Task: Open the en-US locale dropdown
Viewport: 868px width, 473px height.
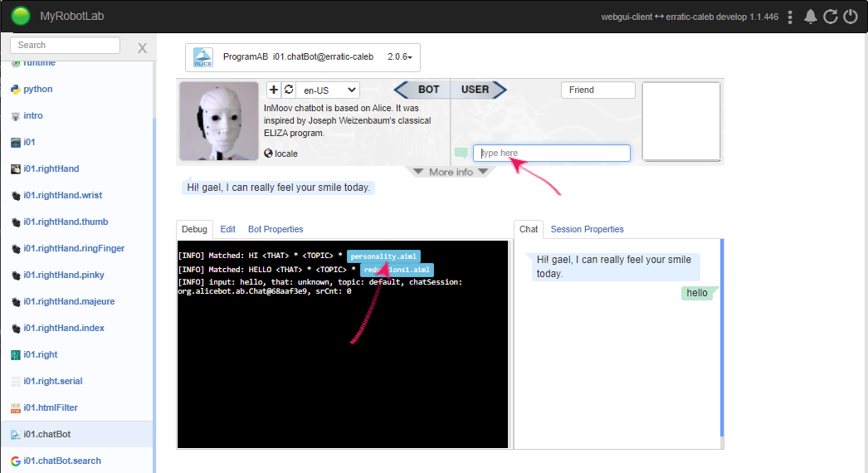Action: [x=328, y=90]
